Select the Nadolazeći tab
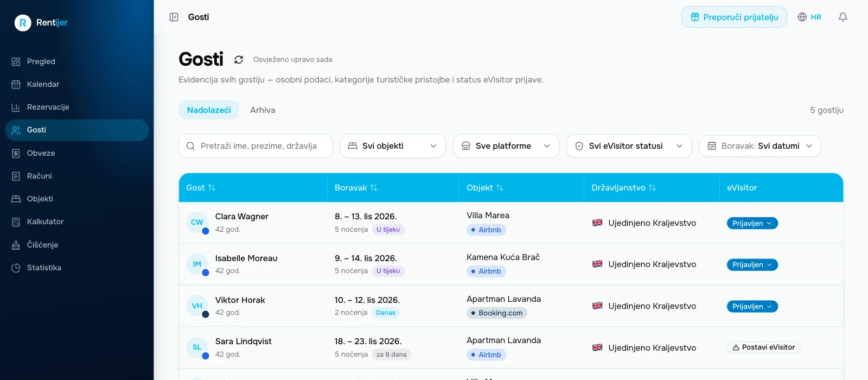Screen dimensions: 868x380 point(209,110)
